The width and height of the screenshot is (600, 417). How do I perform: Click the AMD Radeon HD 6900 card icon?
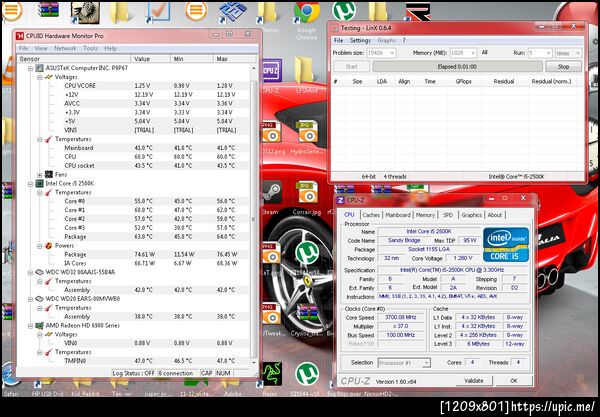(x=39, y=326)
